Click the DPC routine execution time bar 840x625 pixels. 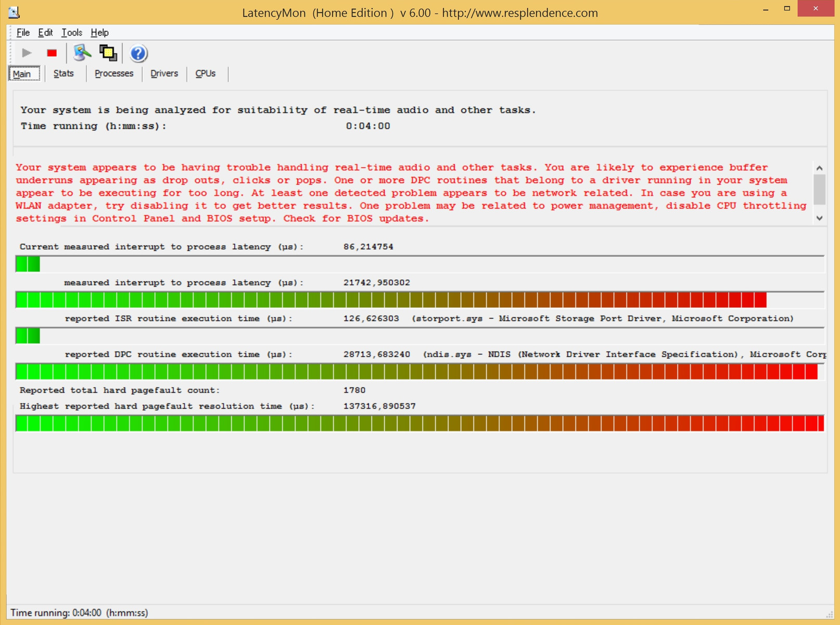tap(419, 372)
